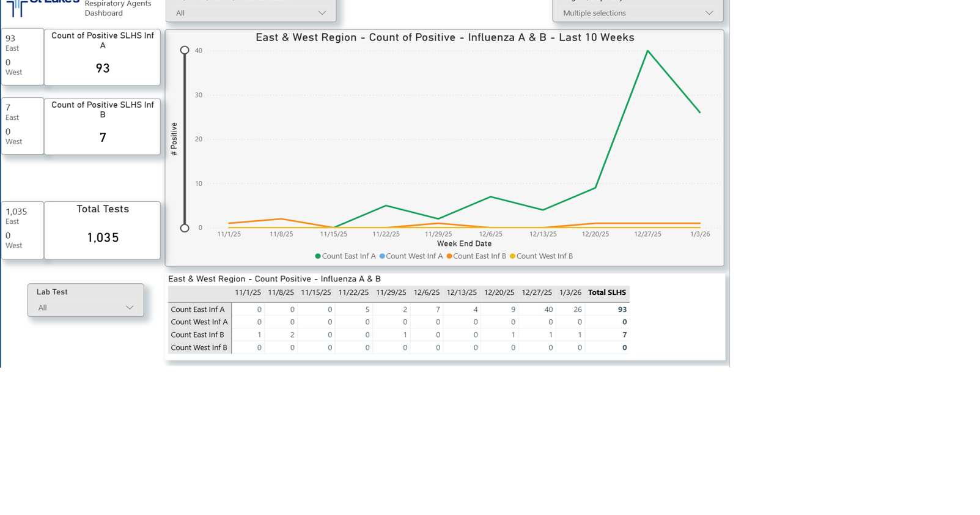The width and height of the screenshot is (980, 515).
Task: Click the Total Tests card showing 1,035
Action: [x=103, y=231]
